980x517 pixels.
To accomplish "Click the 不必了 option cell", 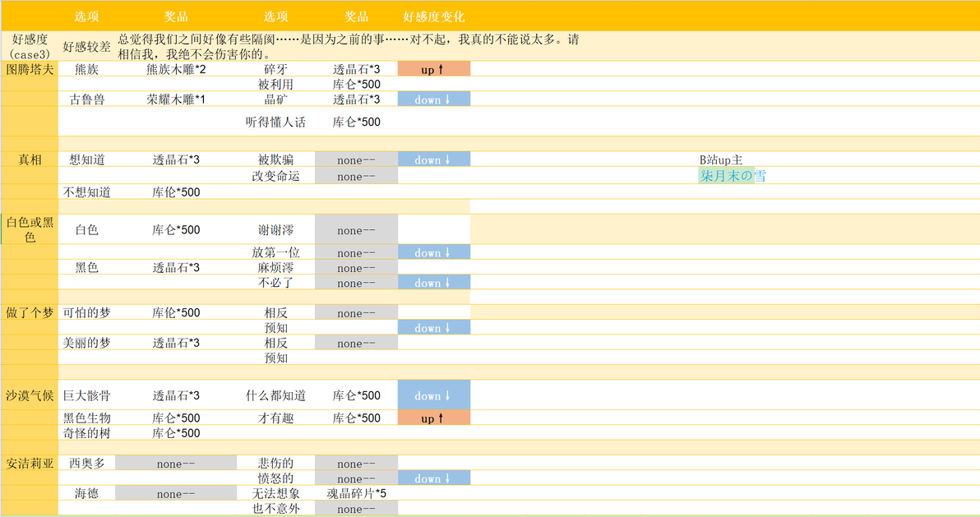I will 275,282.
